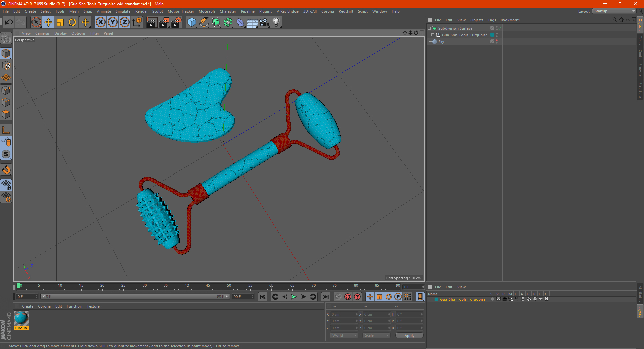
Task: Open material manager Texture menu
Action: [93, 306]
